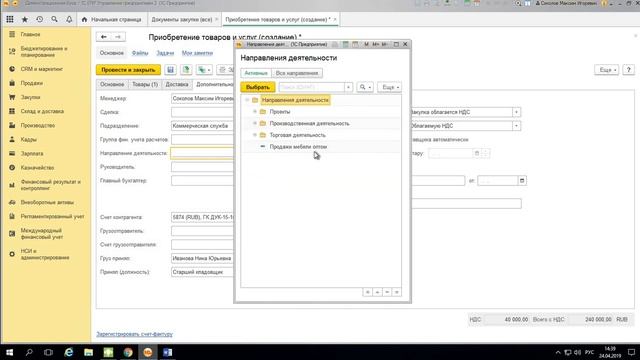This screenshot has height=360, width=640.
Task: Open Главное section in sidebar
Action: tap(30, 34)
